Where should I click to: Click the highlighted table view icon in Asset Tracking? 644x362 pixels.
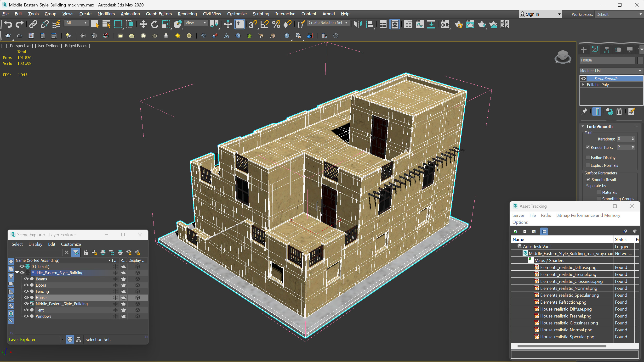click(544, 232)
